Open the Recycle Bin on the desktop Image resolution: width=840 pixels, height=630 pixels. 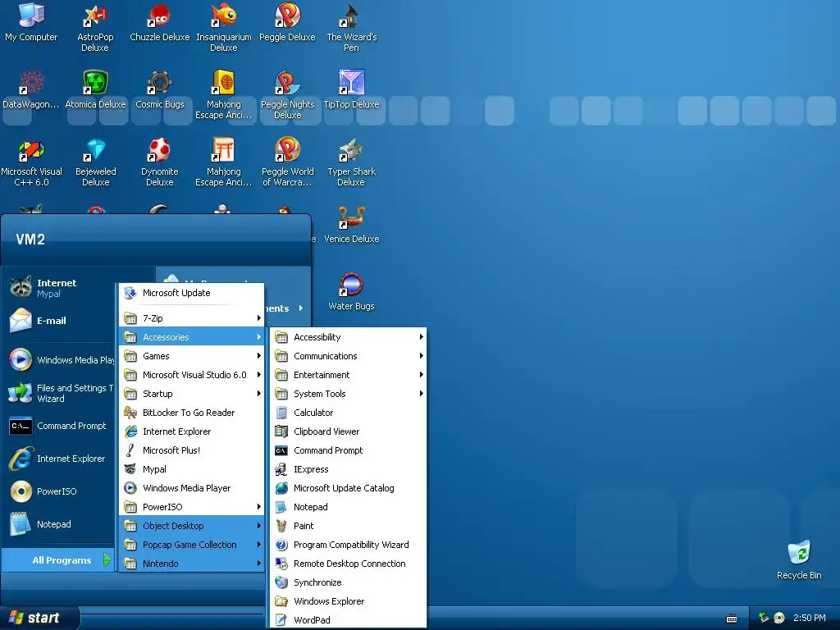pyautogui.click(x=799, y=560)
